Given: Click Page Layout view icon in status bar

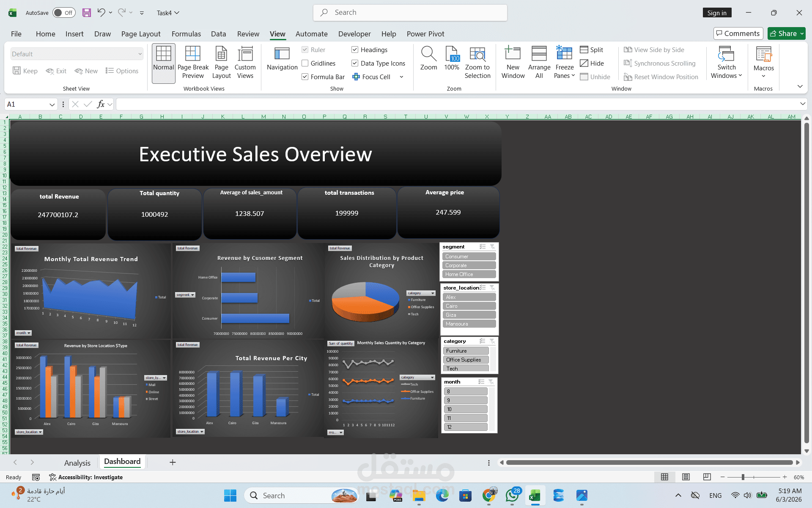Looking at the screenshot, I should 686,477.
